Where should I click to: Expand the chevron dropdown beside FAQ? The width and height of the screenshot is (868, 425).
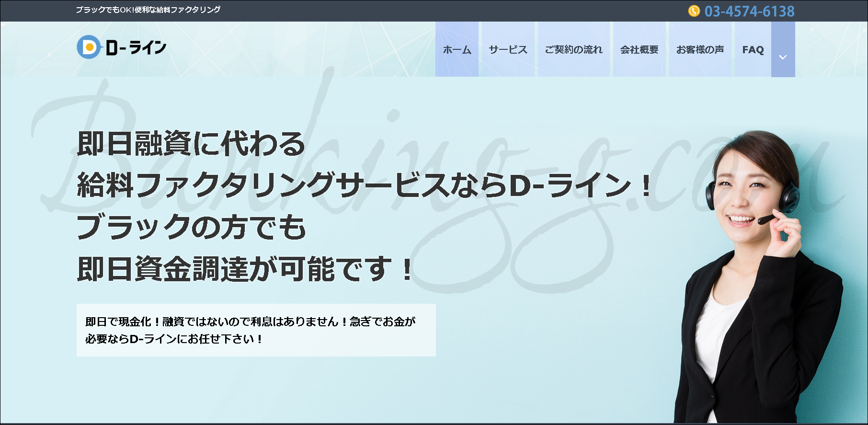[x=783, y=57]
